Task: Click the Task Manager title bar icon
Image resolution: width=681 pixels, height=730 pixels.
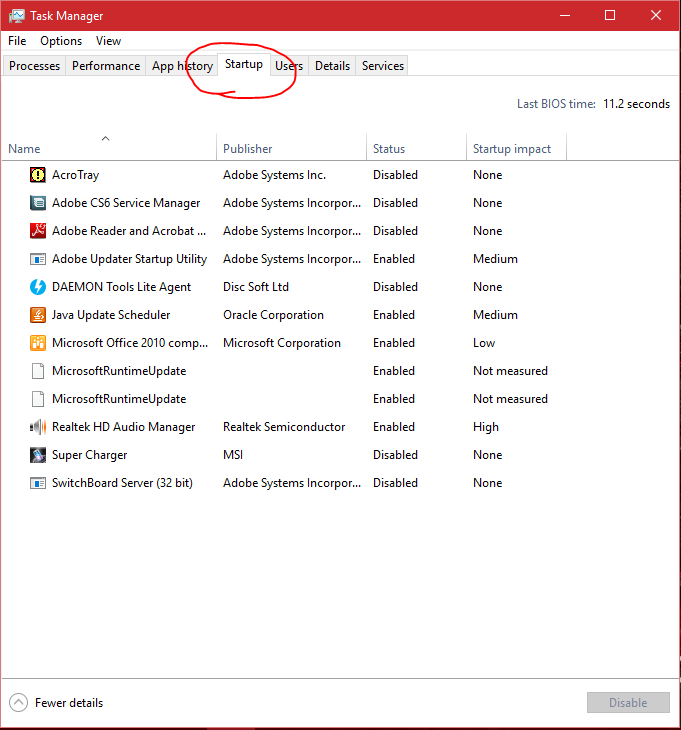Action: click(x=17, y=16)
